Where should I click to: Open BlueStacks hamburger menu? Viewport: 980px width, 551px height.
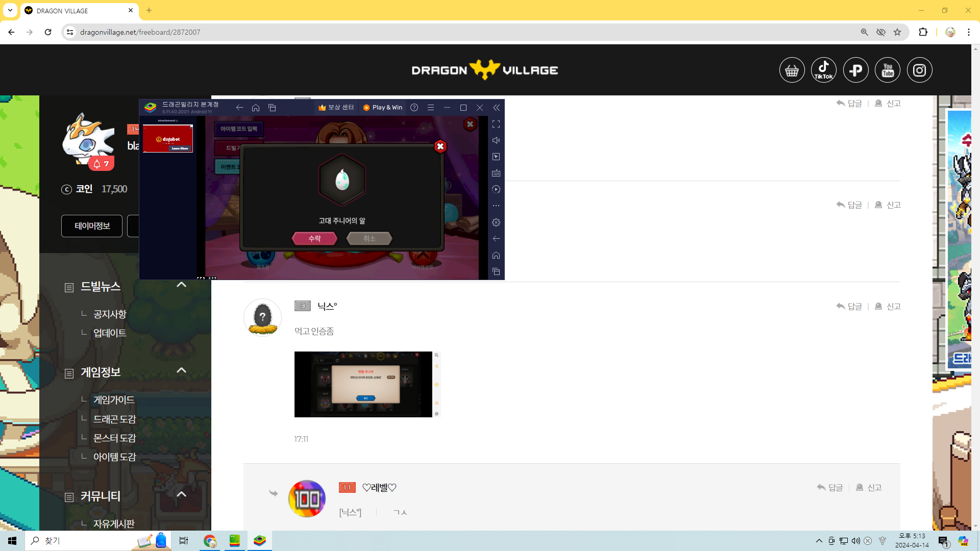[431, 108]
